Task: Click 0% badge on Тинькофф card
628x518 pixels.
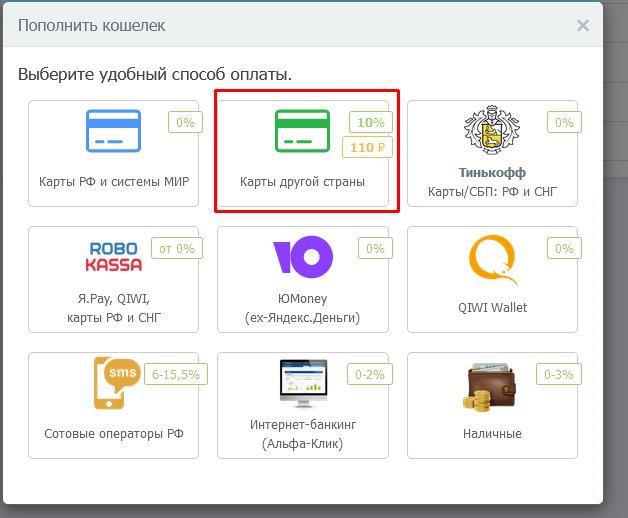Action: [564, 122]
